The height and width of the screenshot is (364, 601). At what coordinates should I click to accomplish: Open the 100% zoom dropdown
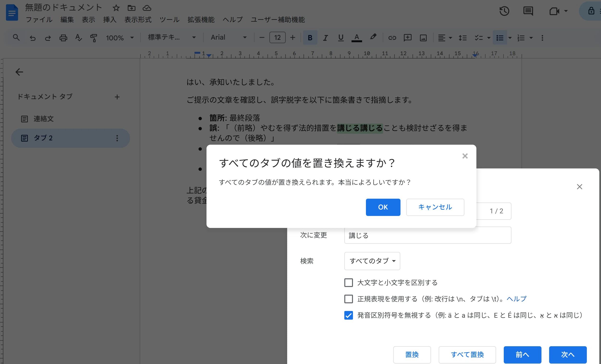click(120, 38)
